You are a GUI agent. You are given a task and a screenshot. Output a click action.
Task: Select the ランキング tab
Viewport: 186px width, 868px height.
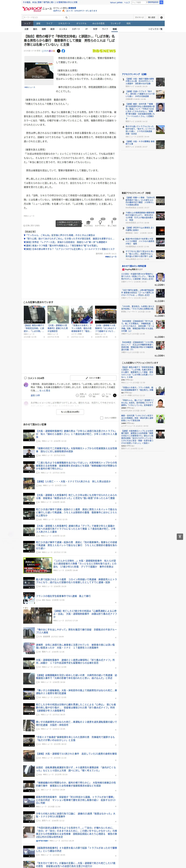115,23
